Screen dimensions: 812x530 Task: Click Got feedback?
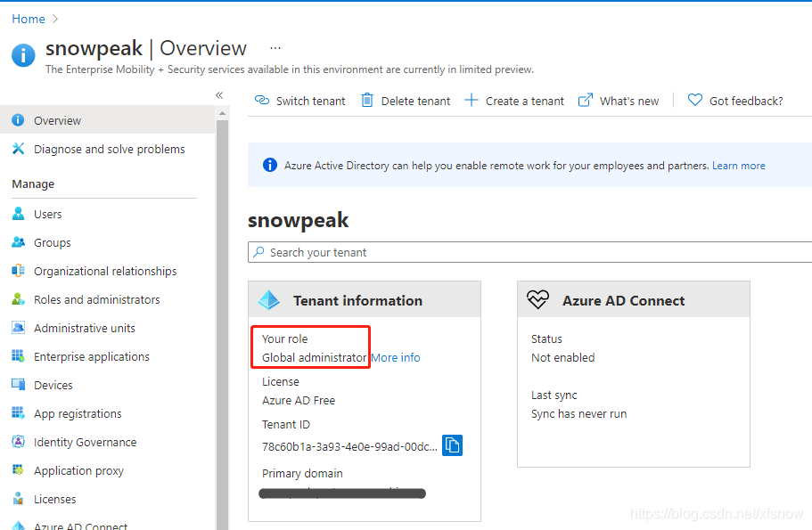click(735, 101)
